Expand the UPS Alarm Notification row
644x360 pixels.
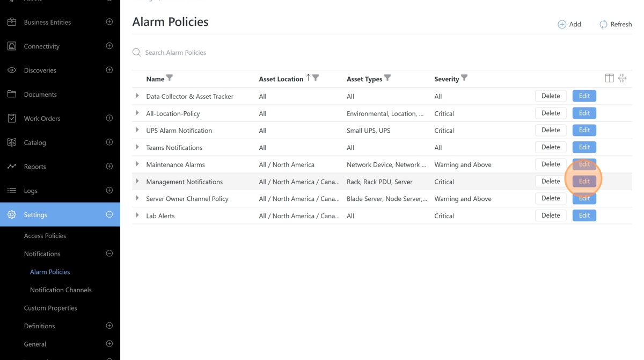[137, 130]
